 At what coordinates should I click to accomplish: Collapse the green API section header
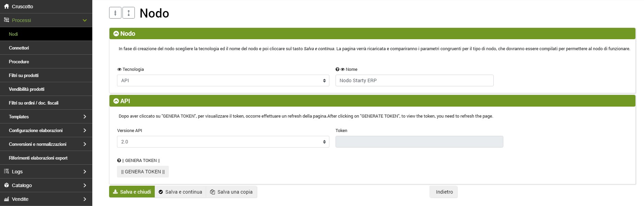[116, 101]
